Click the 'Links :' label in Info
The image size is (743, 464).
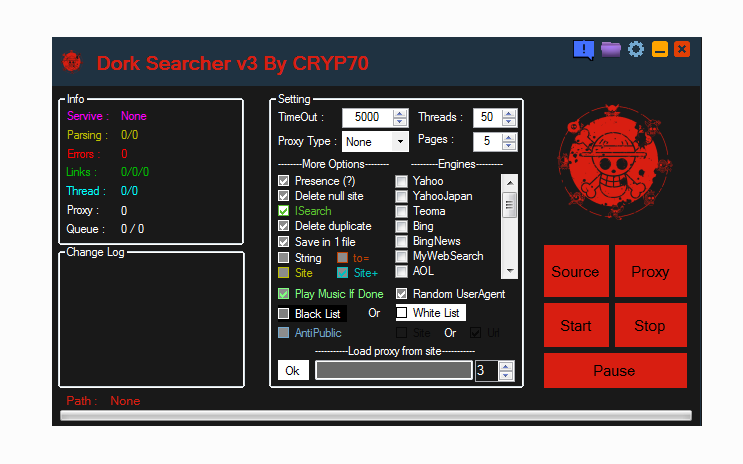pyautogui.click(x=81, y=172)
